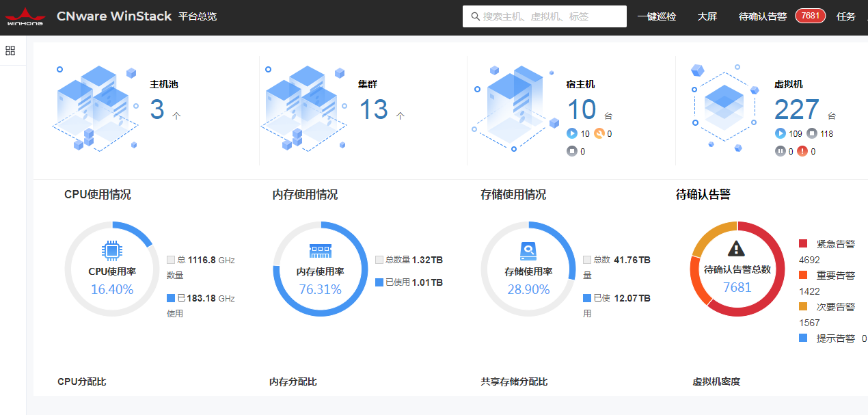Click the orange 重要告警 legend swatch
This screenshot has width=868, height=415.
803,276
